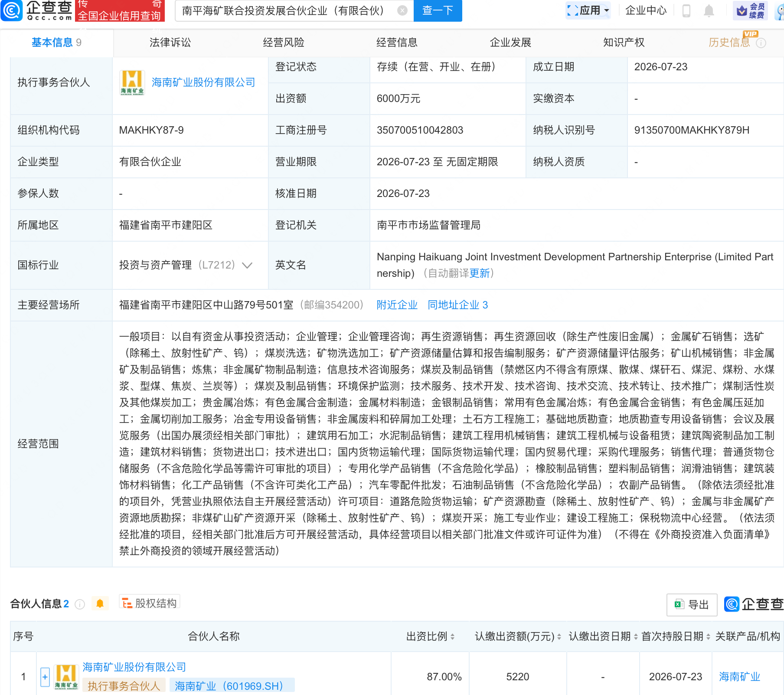Click the notification bell in header
The image size is (784, 695).
coord(709,10)
